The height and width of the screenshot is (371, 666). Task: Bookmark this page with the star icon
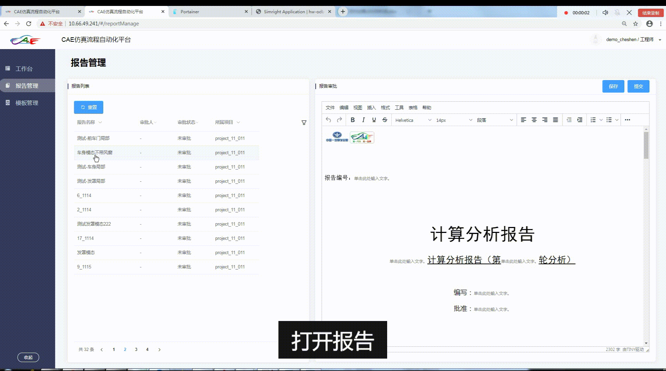(635, 24)
